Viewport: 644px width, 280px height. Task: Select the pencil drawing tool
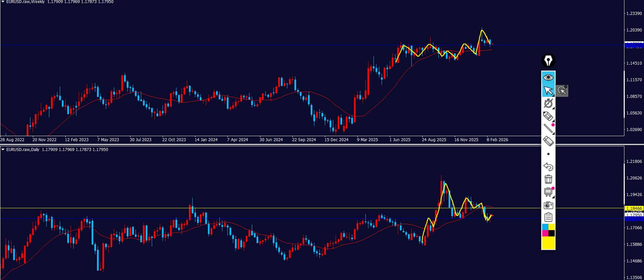tap(548, 116)
